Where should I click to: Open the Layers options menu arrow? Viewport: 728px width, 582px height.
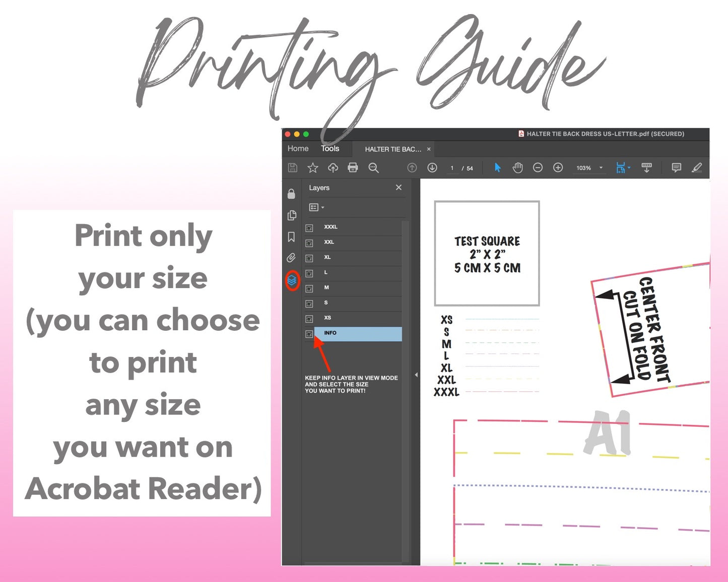(322, 207)
